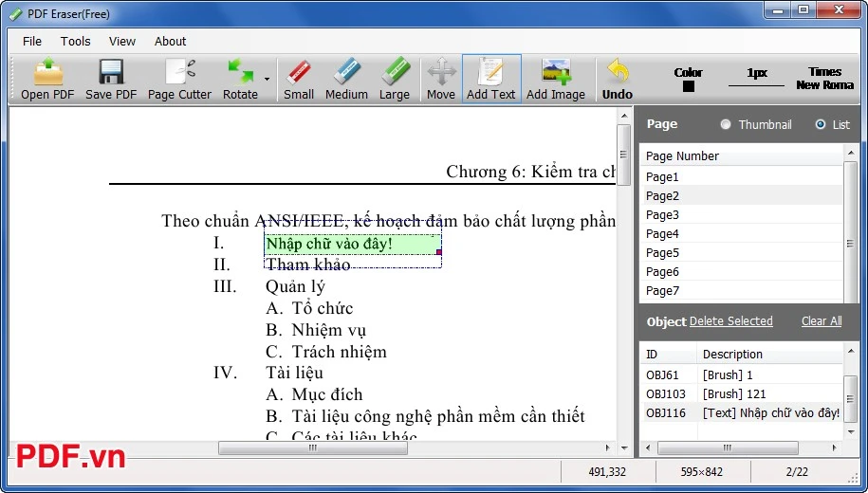Select Page7 in page list
868x493 pixels.
(x=741, y=290)
